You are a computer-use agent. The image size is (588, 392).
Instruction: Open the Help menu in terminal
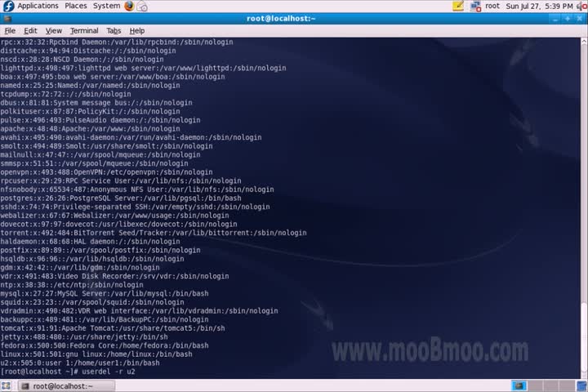(x=137, y=31)
